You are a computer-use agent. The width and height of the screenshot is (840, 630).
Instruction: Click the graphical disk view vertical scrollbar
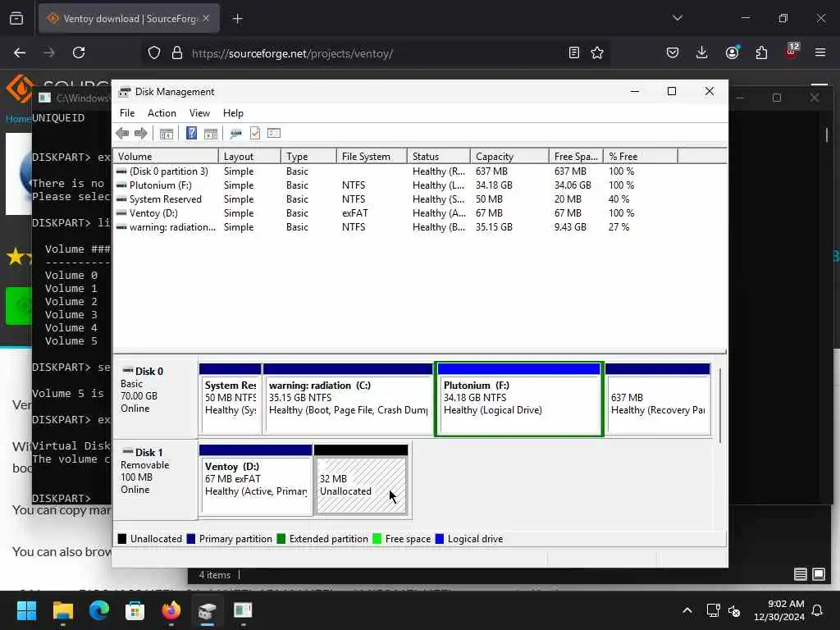[x=720, y=405]
